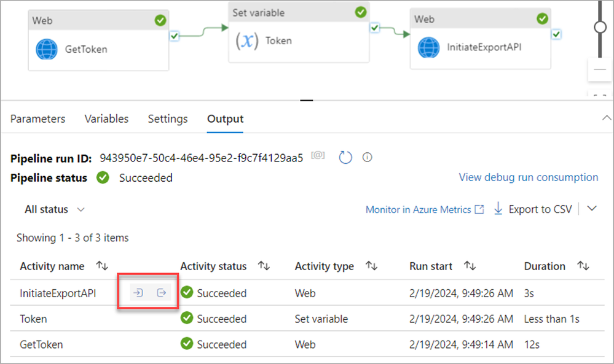
Task: Open the All status filter dropdown
Action: click(x=55, y=209)
